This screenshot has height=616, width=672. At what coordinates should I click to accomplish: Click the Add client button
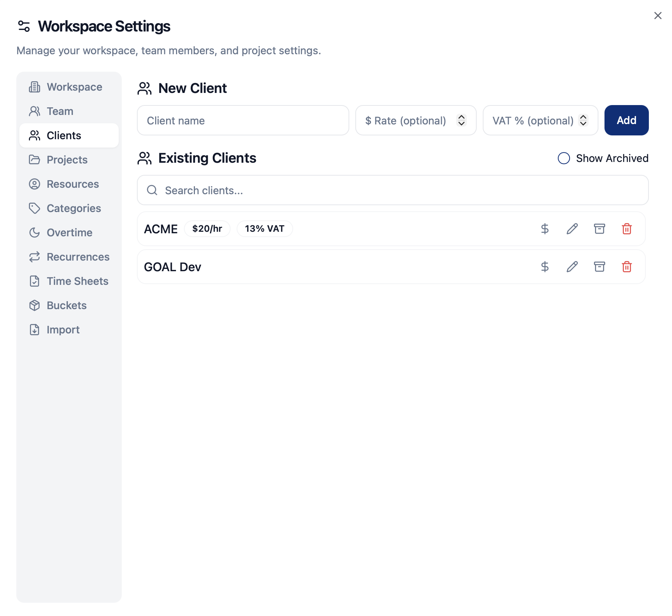pyautogui.click(x=626, y=120)
